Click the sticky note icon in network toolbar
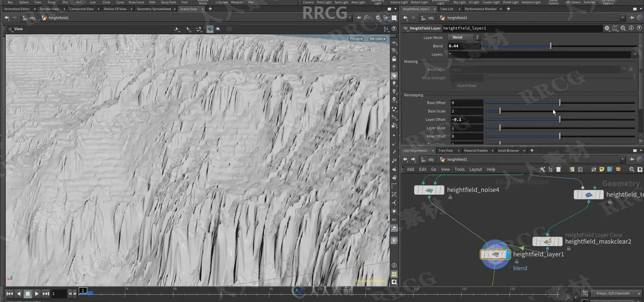The height and width of the screenshot is (302, 644). pyautogui.click(x=602, y=169)
